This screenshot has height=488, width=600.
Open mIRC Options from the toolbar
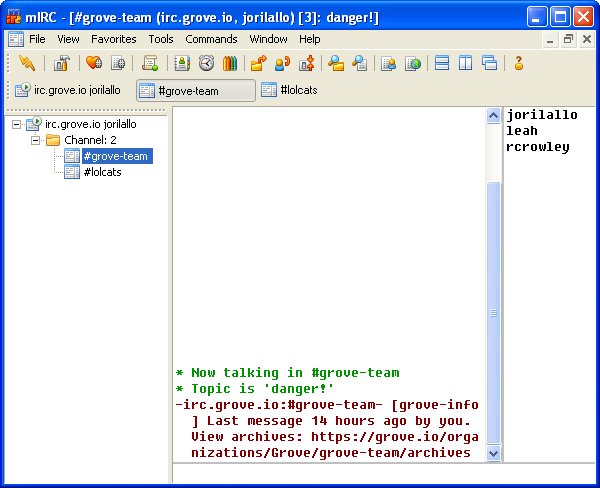coord(62,63)
